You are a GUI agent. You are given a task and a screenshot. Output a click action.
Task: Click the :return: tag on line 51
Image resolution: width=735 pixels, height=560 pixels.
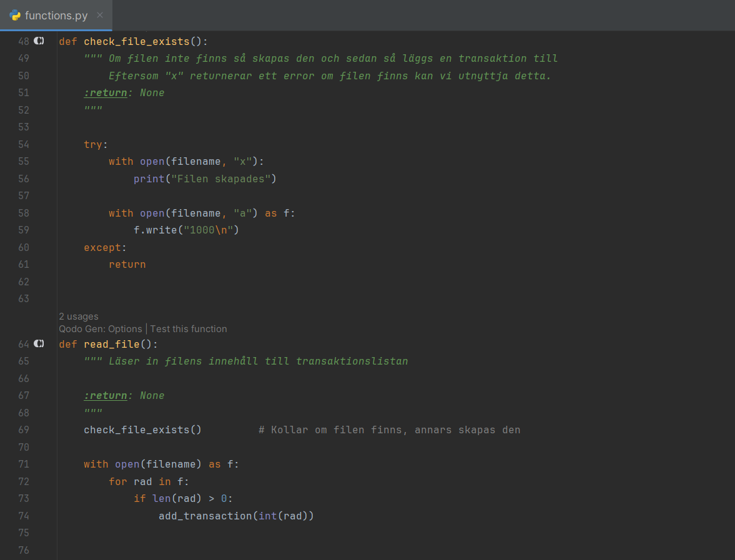[x=106, y=93]
